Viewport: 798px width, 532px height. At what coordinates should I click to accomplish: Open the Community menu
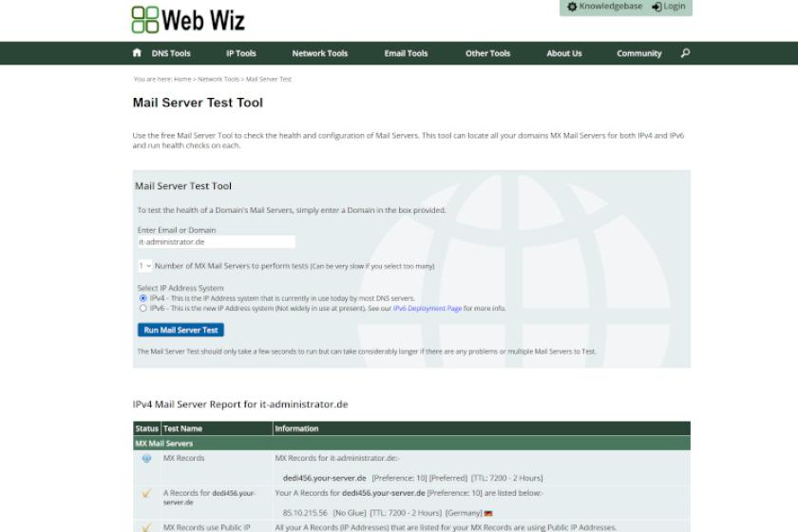pyautogui.click(x=639, y=53)
